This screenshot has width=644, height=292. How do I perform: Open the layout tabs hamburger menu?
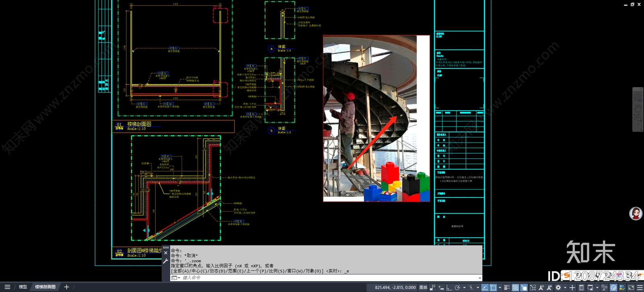point(7,287)
